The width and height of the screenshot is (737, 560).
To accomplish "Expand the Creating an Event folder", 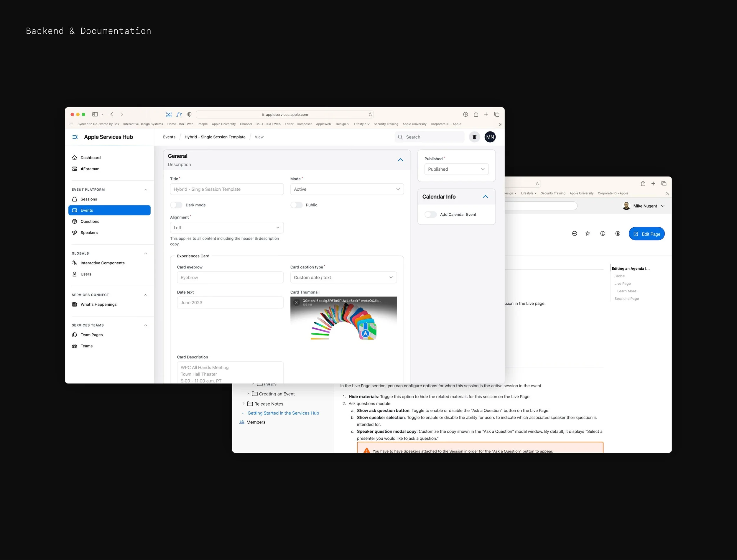I will [x=248, y=394].
